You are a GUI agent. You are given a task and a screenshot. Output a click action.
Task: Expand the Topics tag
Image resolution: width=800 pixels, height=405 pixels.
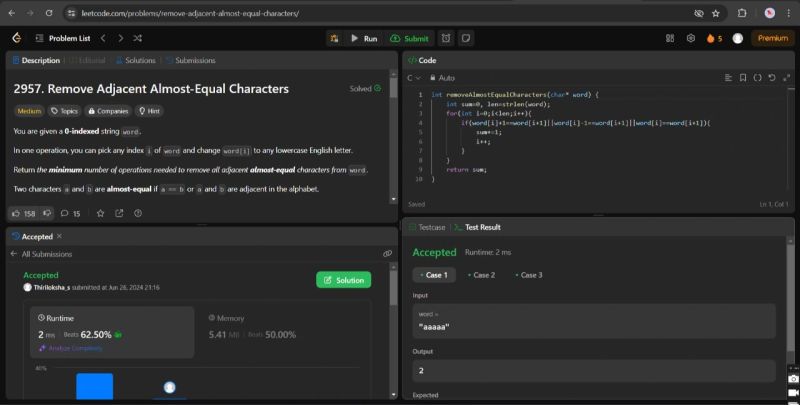click(x=64, y=111)
